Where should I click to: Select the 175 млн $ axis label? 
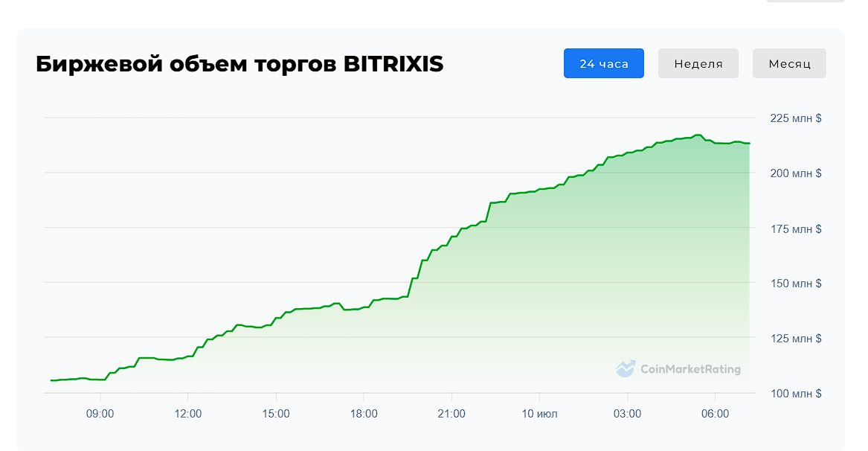tap(795, 228)
